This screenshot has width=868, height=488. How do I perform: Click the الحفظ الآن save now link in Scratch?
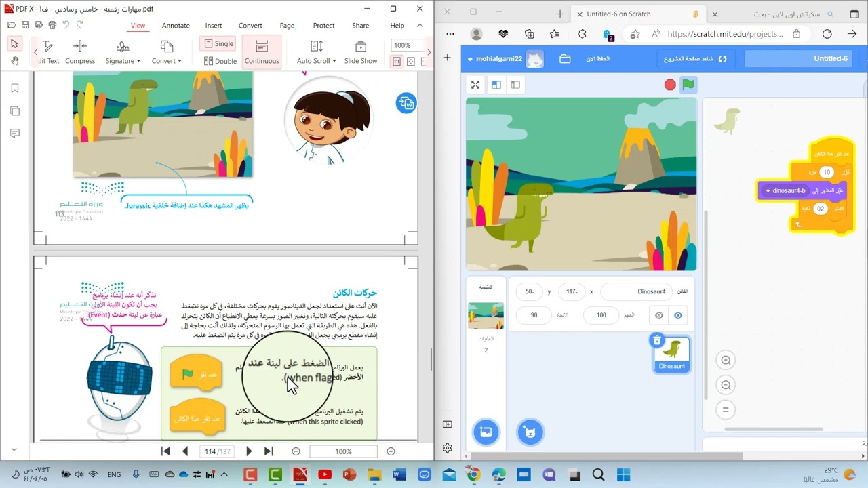click(x=598, y=59)
